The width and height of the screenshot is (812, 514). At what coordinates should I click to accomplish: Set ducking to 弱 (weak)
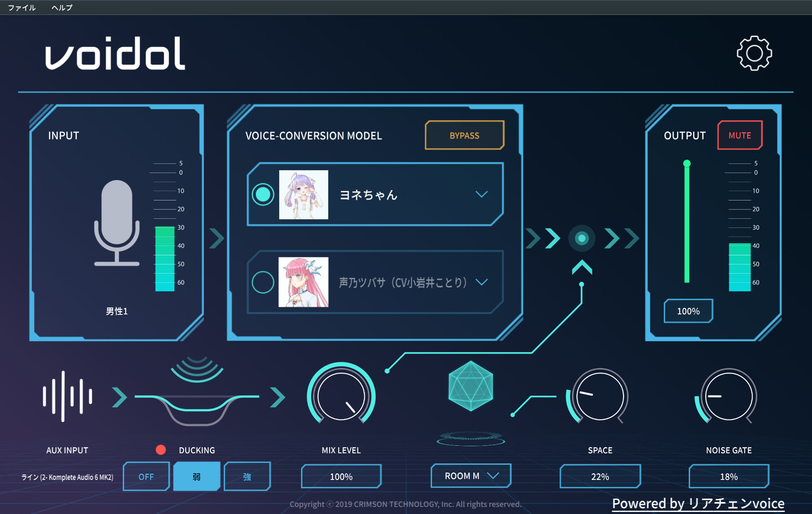[x=197, y=477]
